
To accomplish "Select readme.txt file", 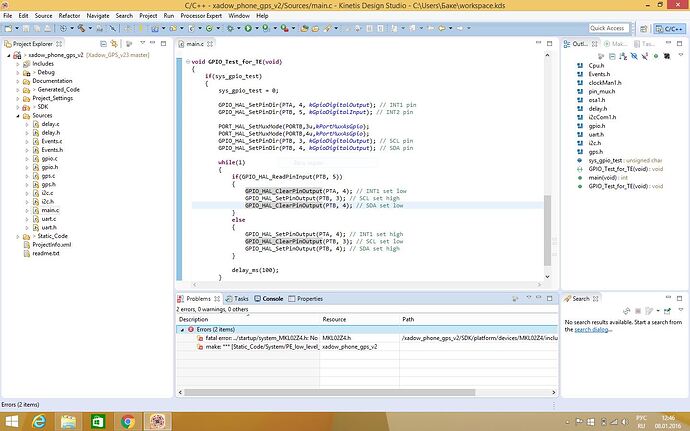I will coord(41,254).
